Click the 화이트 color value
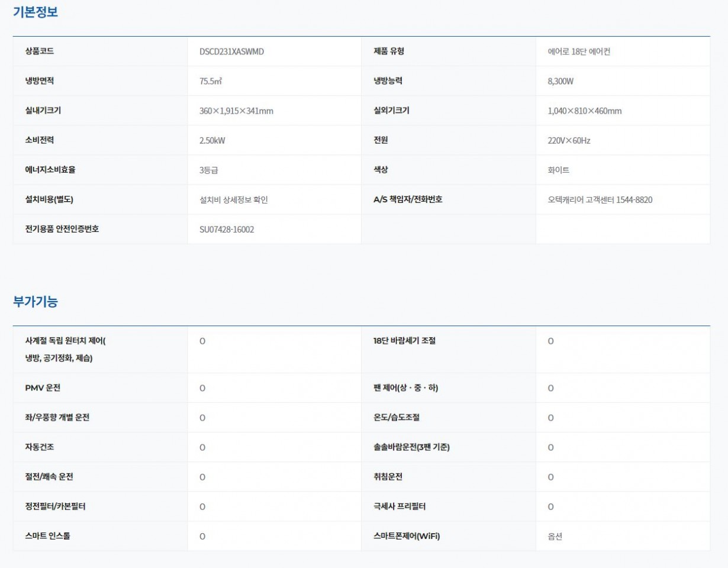 (559, 170)
